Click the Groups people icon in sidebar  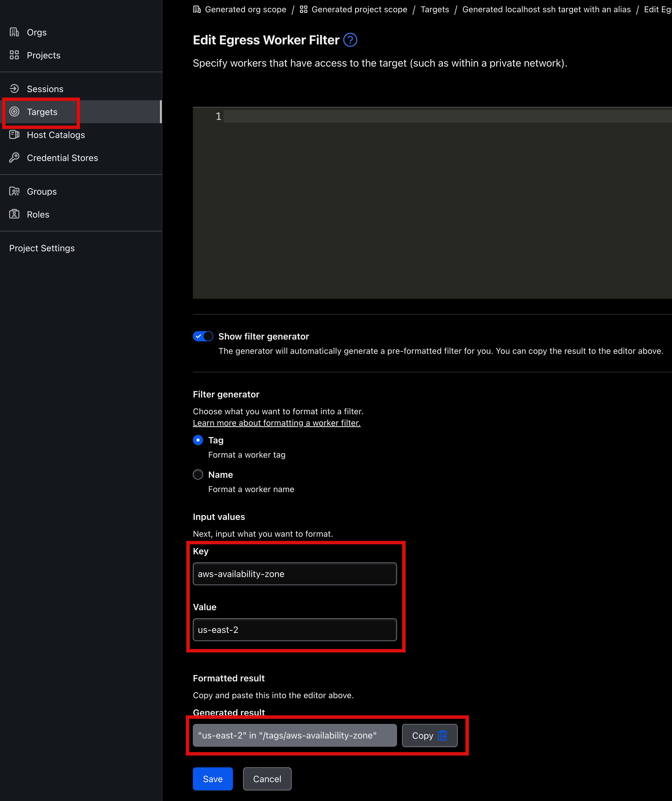point(14,192)
